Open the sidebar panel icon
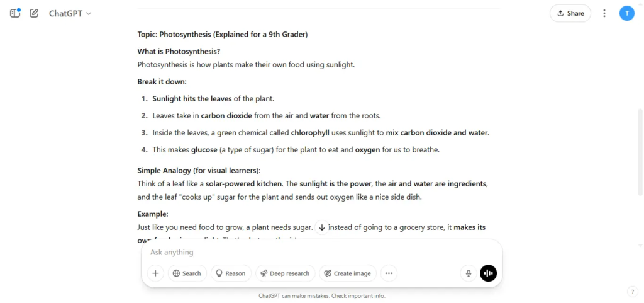 pos(15,13)
